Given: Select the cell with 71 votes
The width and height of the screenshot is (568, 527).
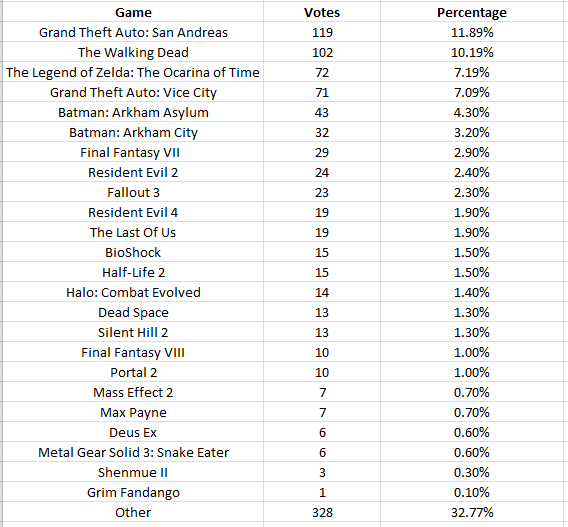Looking at the screenshot, I should coord(322,92).
